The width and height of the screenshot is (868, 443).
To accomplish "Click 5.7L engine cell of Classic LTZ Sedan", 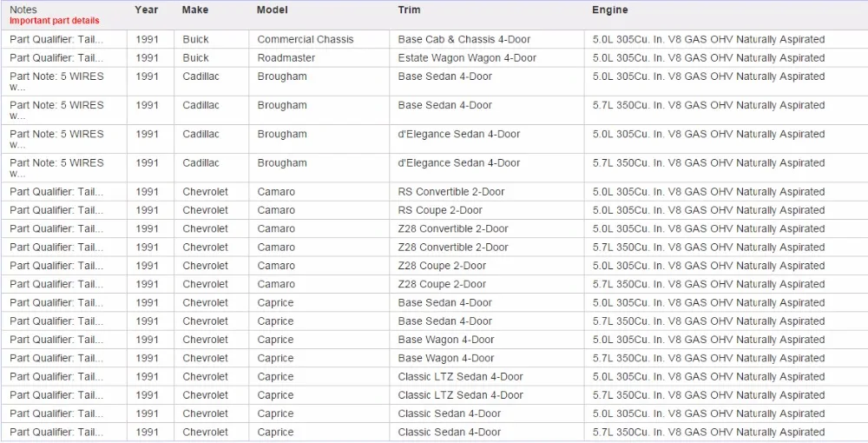I will tap(708, 395).
